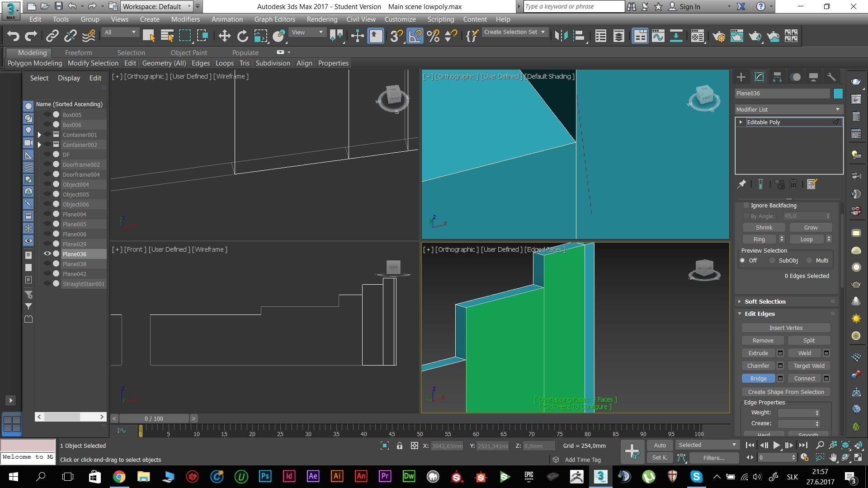Expand the Modifier List dropdown
868x488 pixels.
click(x=838, y=109)
